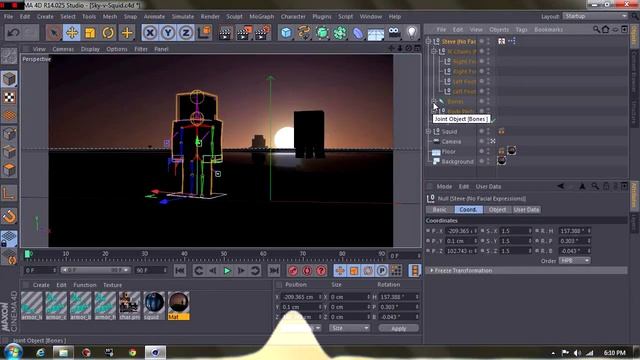Screen dimensions: 640x360
Task: Toggle snapping with the magnet icon
Action: pos(9,216)
